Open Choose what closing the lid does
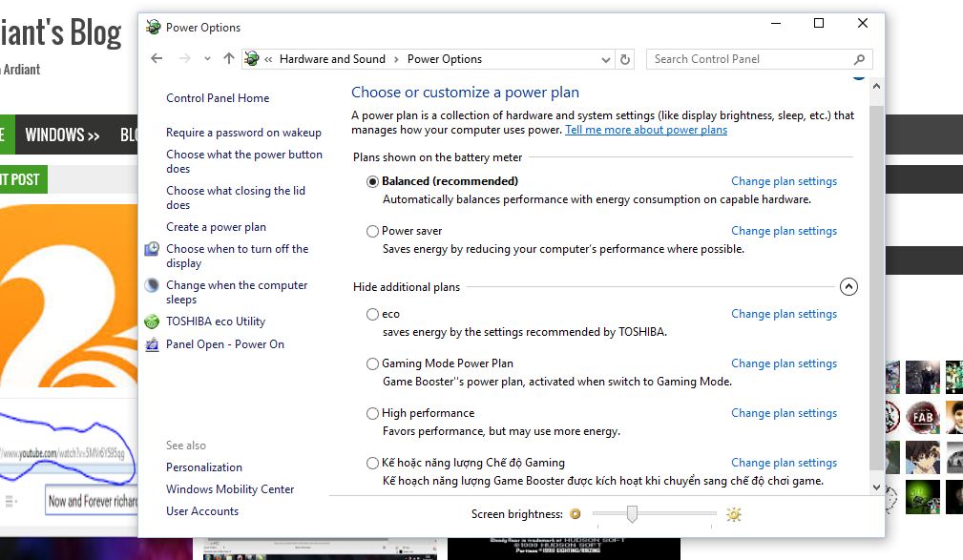The width and height of the screenshot is (963, 560). tap(235, 197)
